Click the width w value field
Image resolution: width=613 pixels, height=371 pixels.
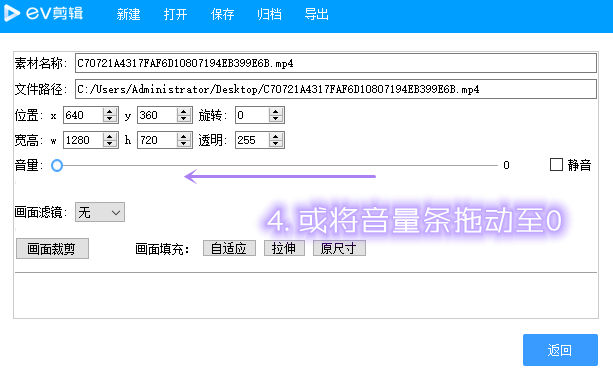pyautogui.click(x=83, y=140)
